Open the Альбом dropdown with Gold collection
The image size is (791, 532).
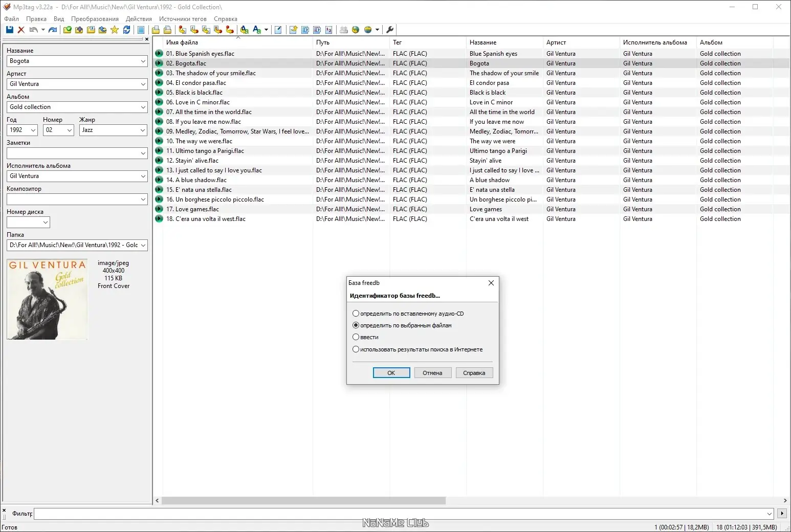click(143, 107)
